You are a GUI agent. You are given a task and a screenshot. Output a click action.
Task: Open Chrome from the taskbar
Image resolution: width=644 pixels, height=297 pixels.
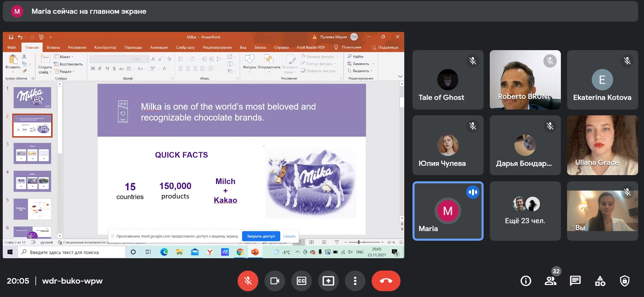point(240,252)
